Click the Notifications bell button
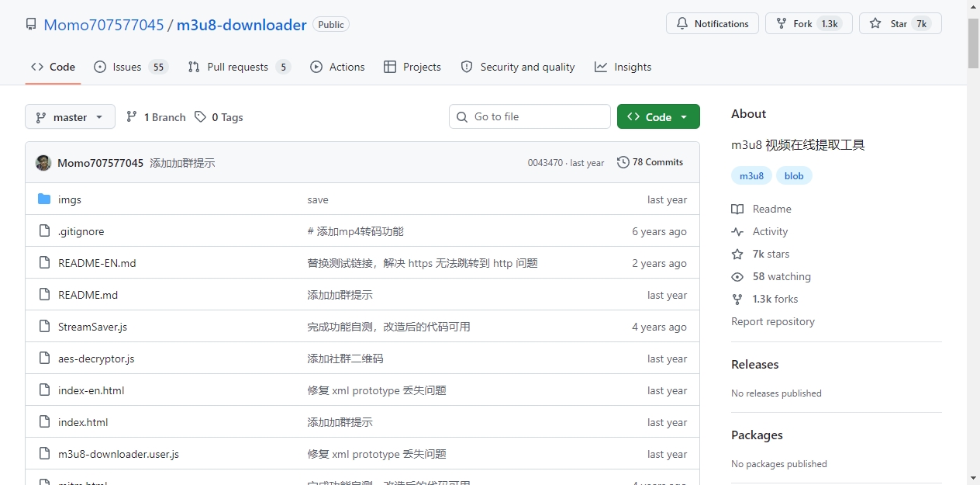Viewport: 980px width, 485px height. (712, 24)
